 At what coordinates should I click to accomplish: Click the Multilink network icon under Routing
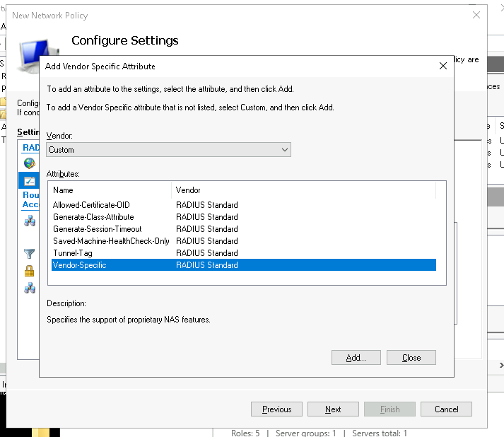click(29, 221)
